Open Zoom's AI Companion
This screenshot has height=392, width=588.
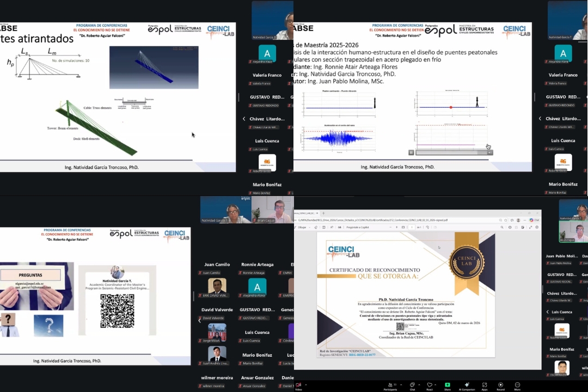coord(467,385)
